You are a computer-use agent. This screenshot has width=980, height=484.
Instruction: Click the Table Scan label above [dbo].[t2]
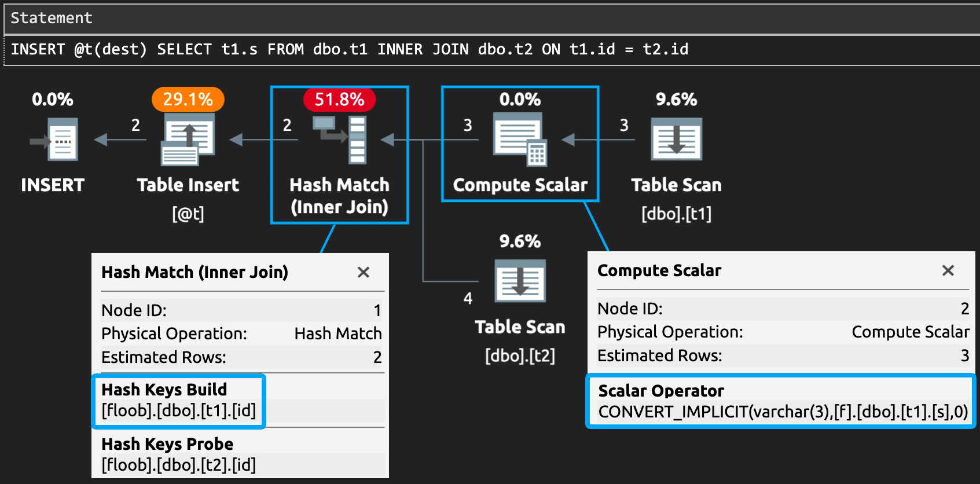(520, 327)
